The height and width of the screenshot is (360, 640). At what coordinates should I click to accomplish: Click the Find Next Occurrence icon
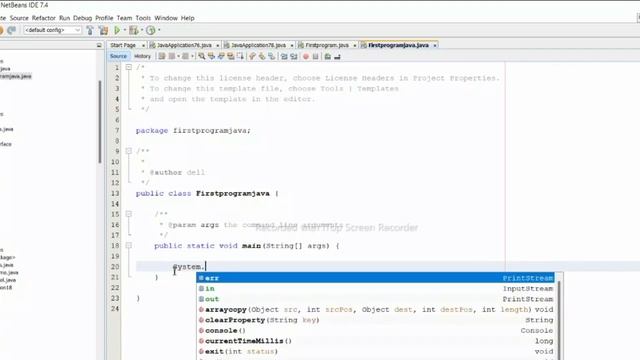coord(221,56)
